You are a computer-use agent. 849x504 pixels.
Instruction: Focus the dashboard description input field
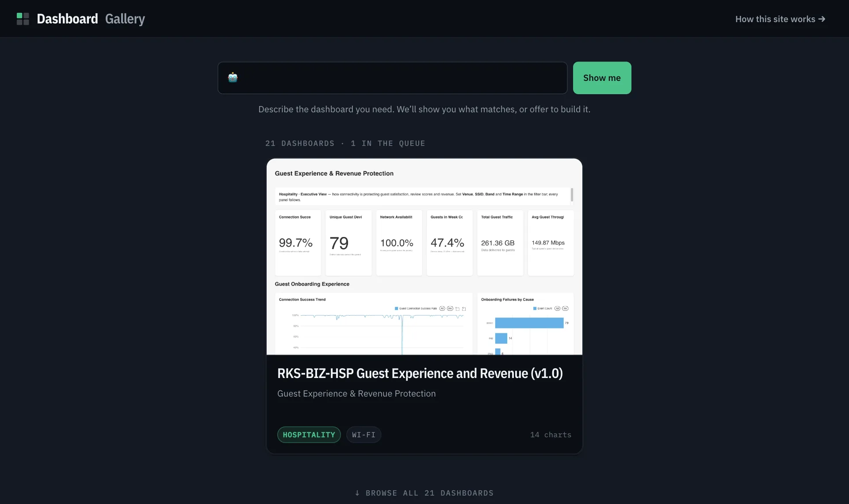(x=392, y=78)
